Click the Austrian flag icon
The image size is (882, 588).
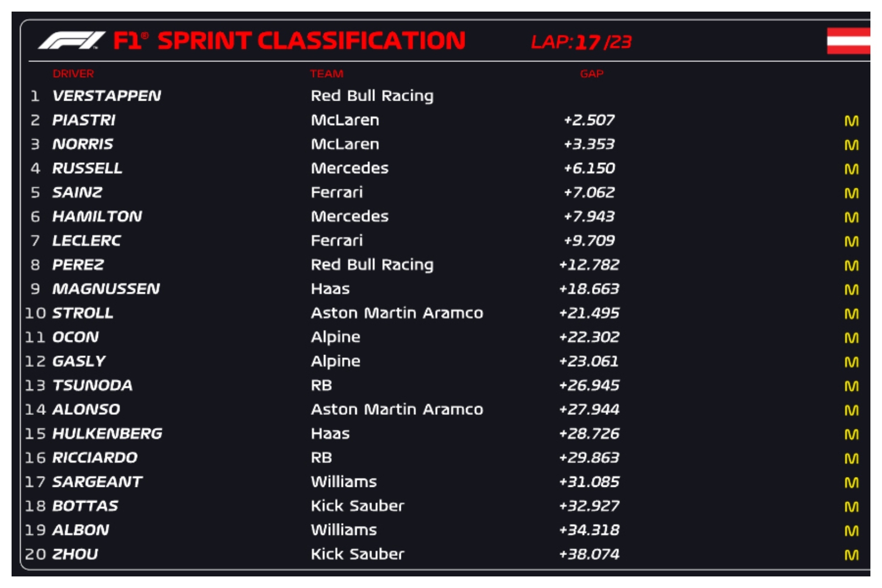(x=848, y=41)
